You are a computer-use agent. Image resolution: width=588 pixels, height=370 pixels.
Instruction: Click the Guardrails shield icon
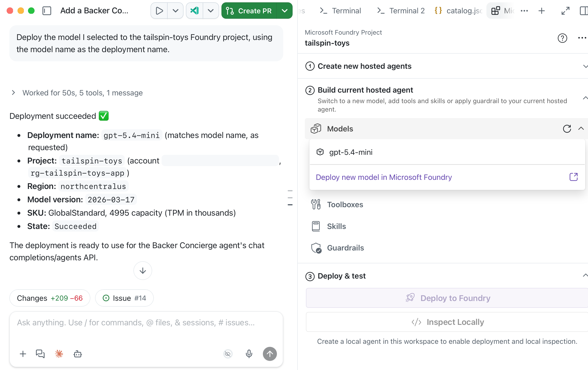(316, 248)
